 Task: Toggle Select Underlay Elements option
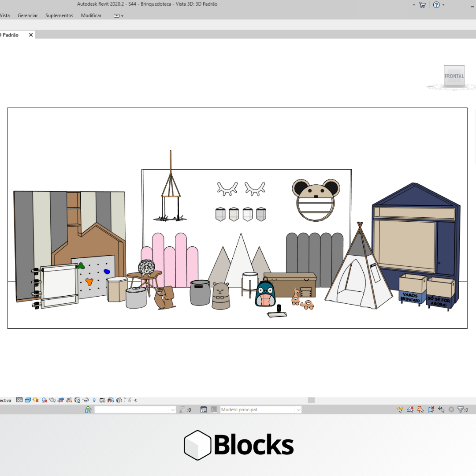(x=410, y=409)
